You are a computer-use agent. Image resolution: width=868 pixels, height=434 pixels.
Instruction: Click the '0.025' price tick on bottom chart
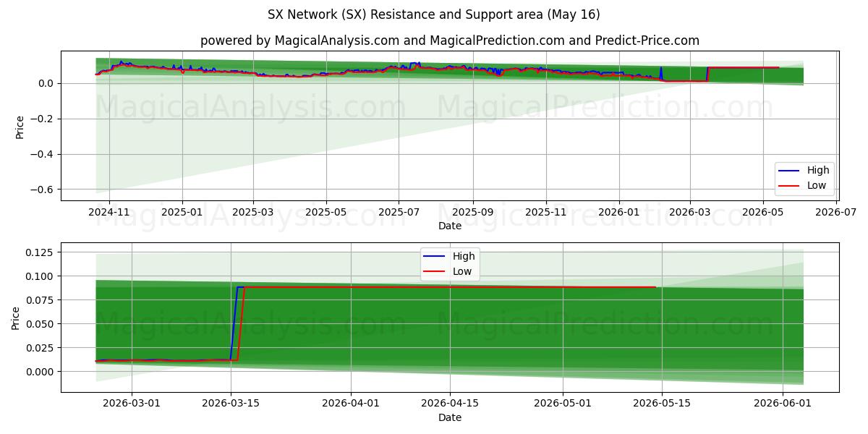point(41,348)
